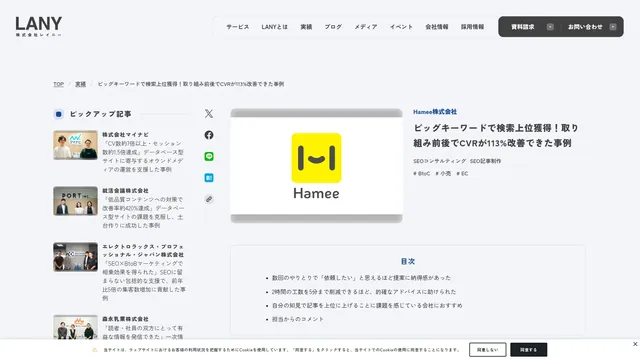This screenshot has width=640, height=360.
Task: Click arrow icon beside お問い合わせ
Action: tap(613, 27)
